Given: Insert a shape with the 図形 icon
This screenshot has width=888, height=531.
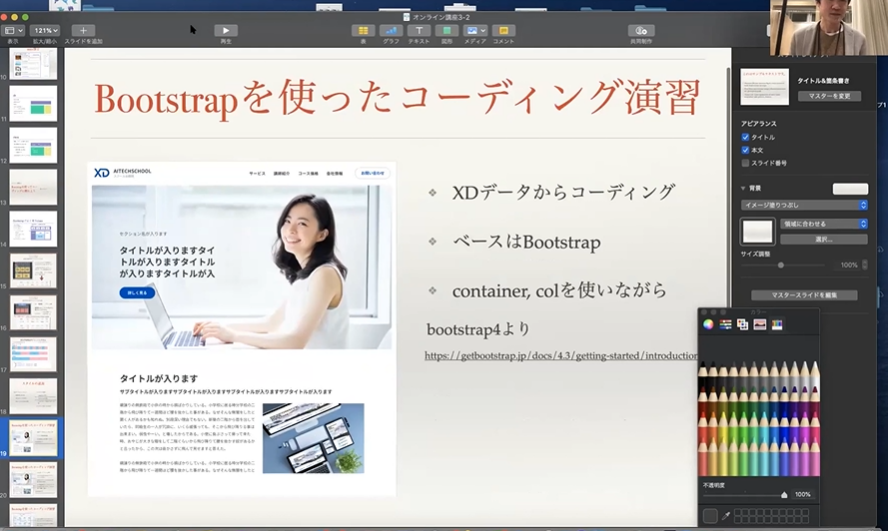Looking at the screenshot, I should pos(447,31).
